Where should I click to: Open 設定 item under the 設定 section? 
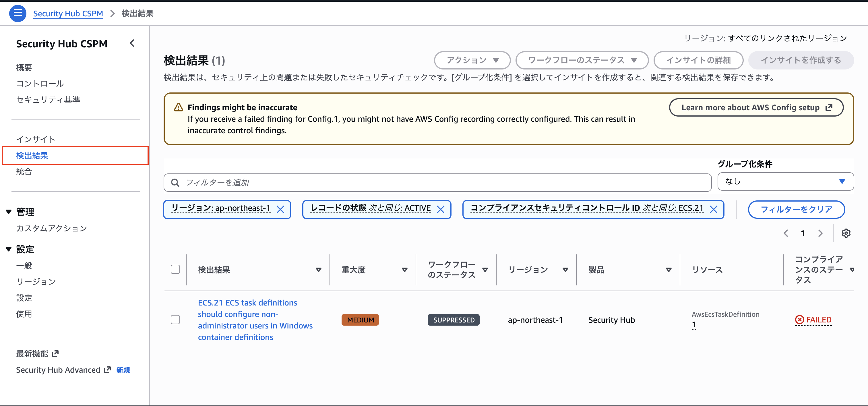click(x=24, y=297)
